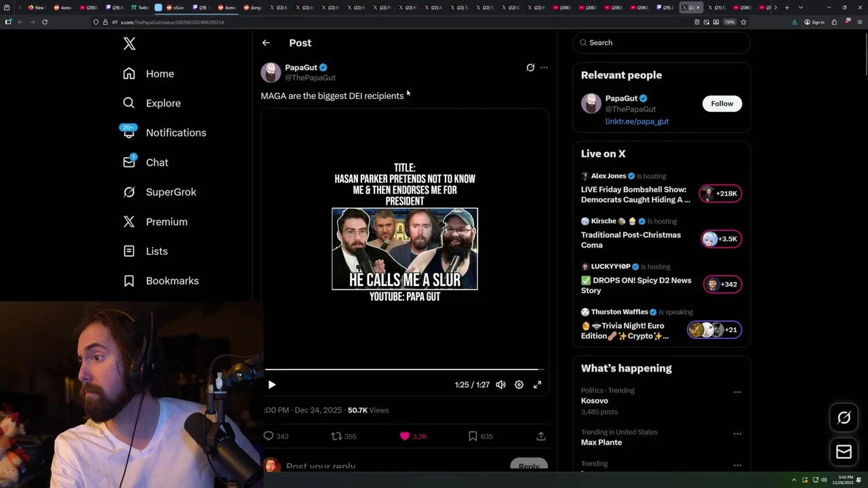Join Thurston Waffles' space with +21 listeners
Image resolution: width=868 pixels, height=488 pixels.
click(714, 330)
